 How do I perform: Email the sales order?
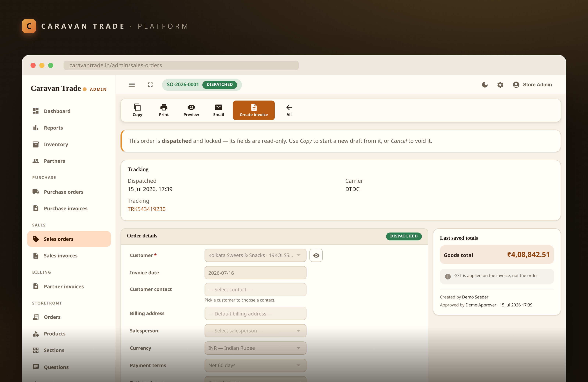pos(219,110)
